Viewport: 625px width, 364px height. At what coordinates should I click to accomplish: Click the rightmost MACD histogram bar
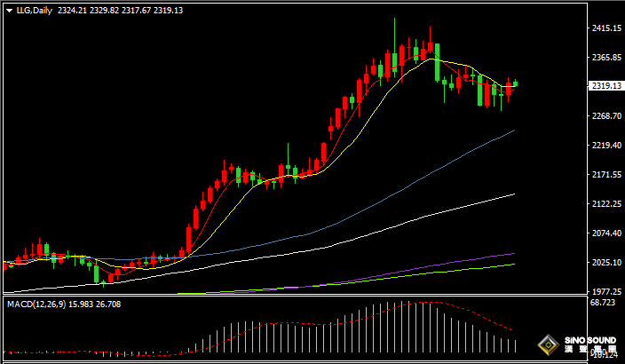[515, 347]
